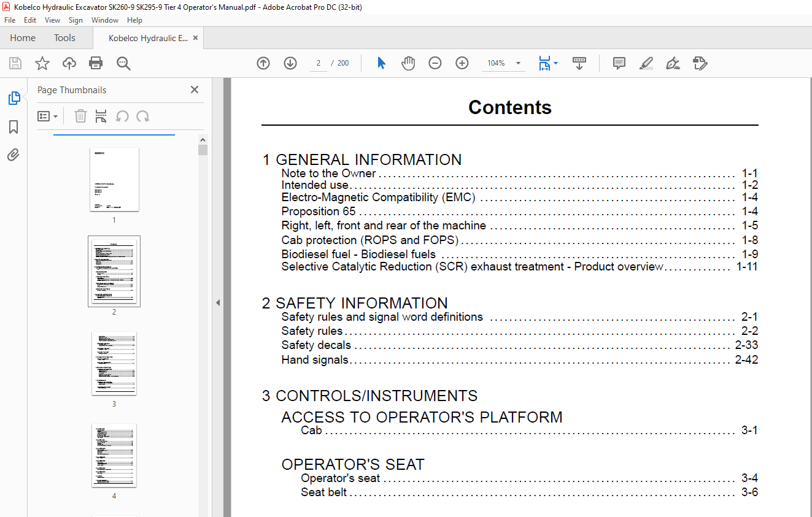Collapse the navigation pane with the arrow handle

[218, 302]
